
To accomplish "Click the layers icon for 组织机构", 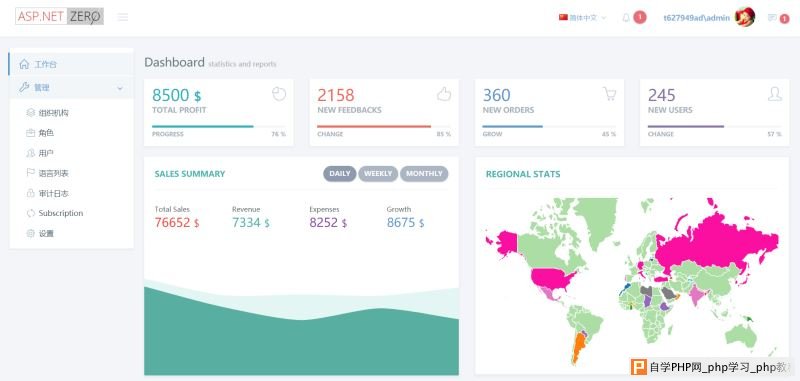I will tap(31, 113).
